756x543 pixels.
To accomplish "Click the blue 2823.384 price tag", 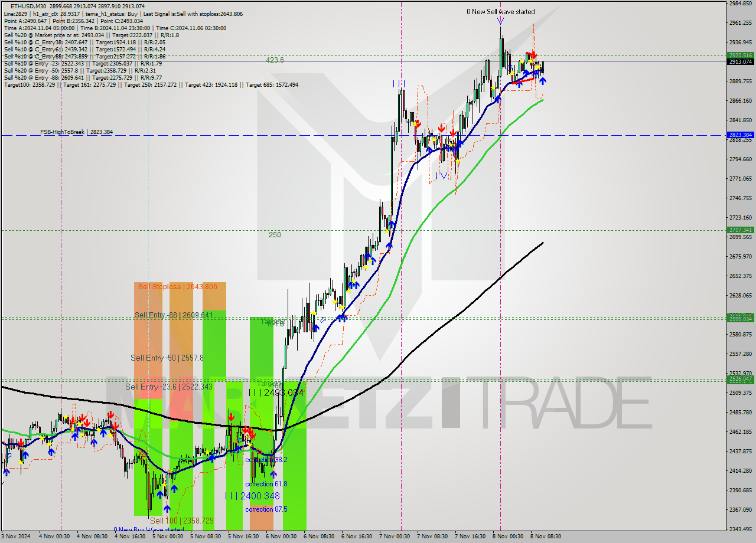I will click(740, 135).
